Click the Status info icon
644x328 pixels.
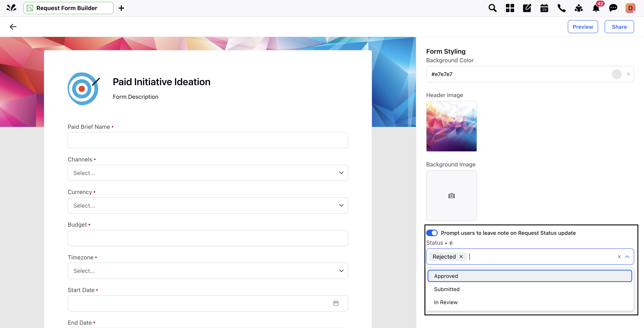[451, 243]
